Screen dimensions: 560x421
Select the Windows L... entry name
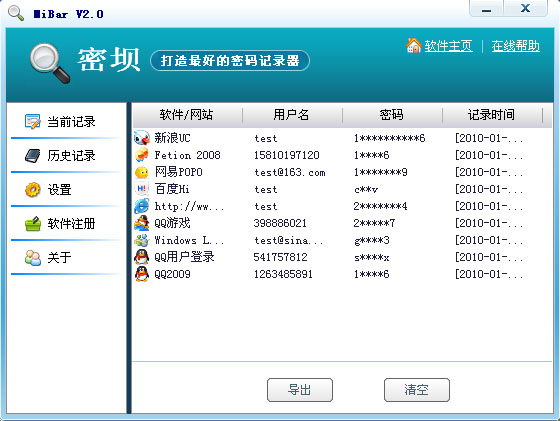click(x=189, y=240)
